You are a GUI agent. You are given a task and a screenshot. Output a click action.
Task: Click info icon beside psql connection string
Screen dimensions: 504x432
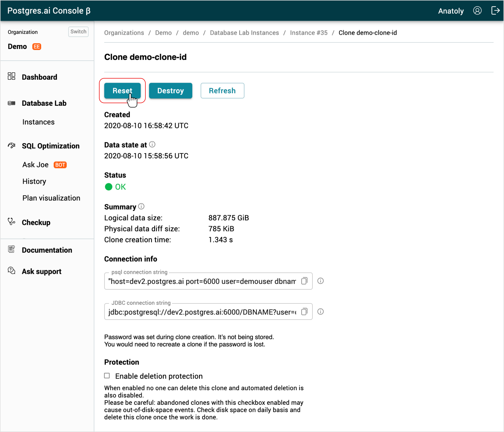[320, 281]
